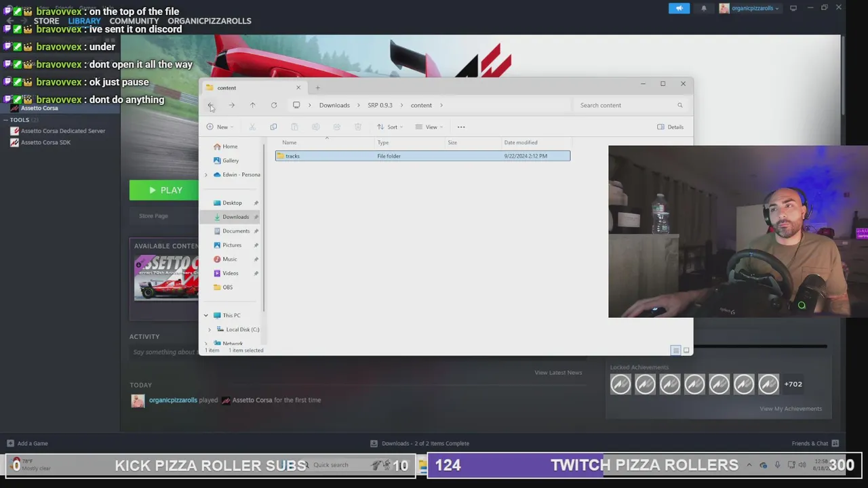Refresh the content folder view
This screenshot has height=488, width=868.
pos(274,105)
